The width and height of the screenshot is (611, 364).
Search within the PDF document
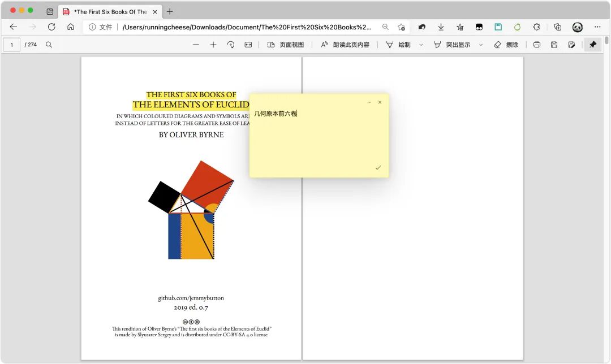point(49,45)
